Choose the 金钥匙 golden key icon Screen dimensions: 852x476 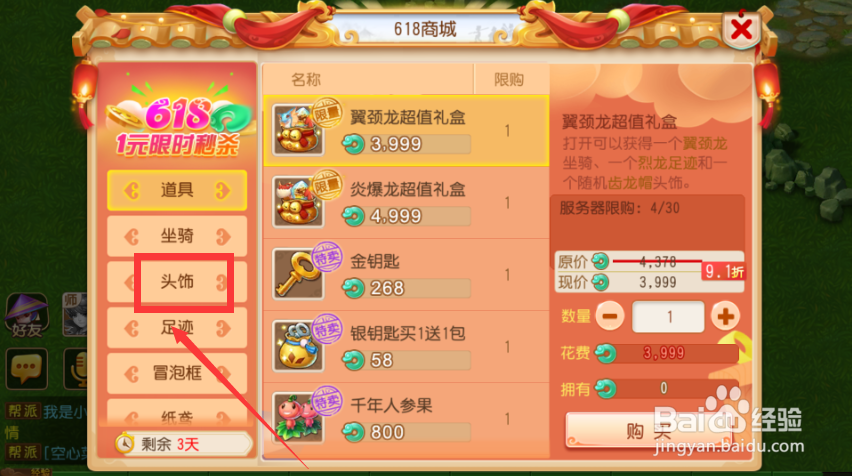pyautogui.click(x=298, y=274)
